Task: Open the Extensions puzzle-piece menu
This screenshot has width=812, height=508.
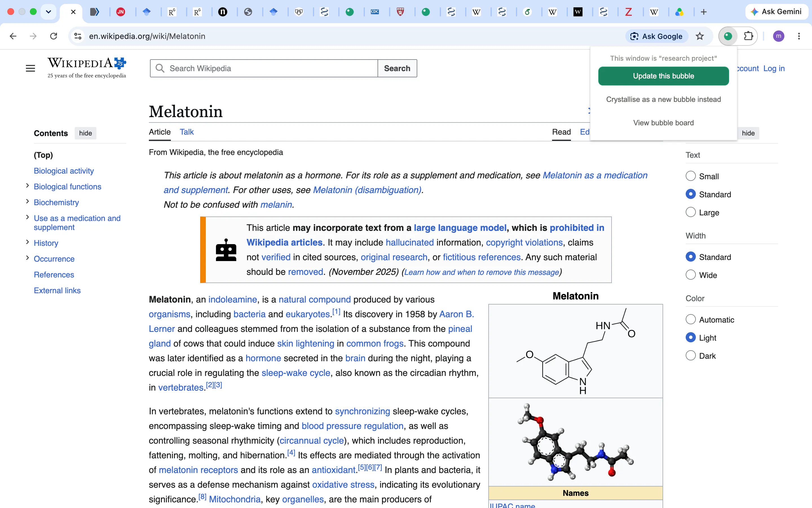Action: pyautogui.click(x=749, y=36)
